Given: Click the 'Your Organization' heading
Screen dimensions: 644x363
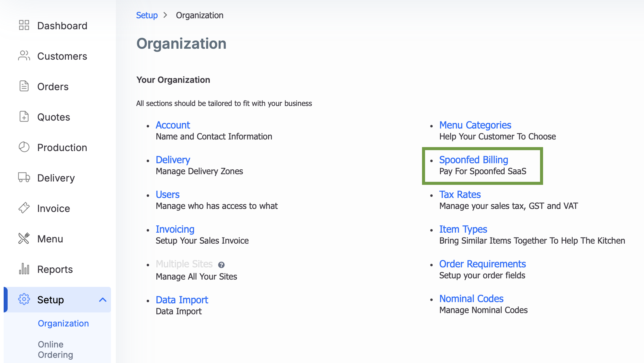Looking at the screenshot, I should click(x=173, y=80).
